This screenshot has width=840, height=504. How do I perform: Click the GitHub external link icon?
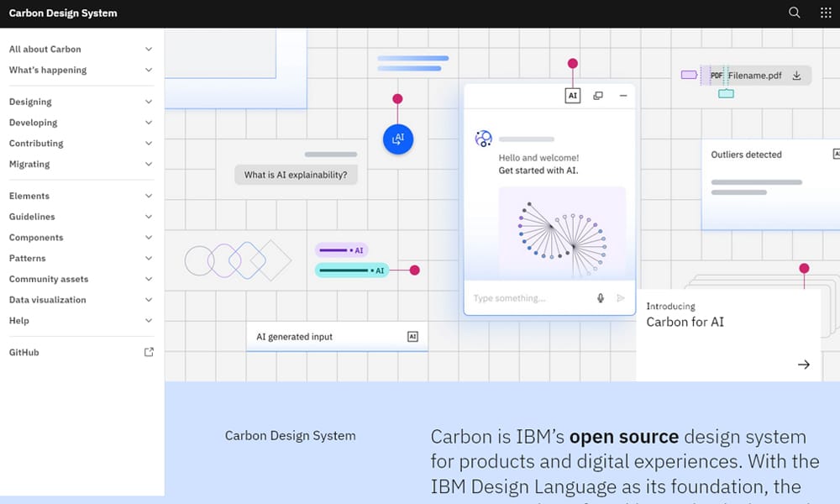click(x=149, y=353)
